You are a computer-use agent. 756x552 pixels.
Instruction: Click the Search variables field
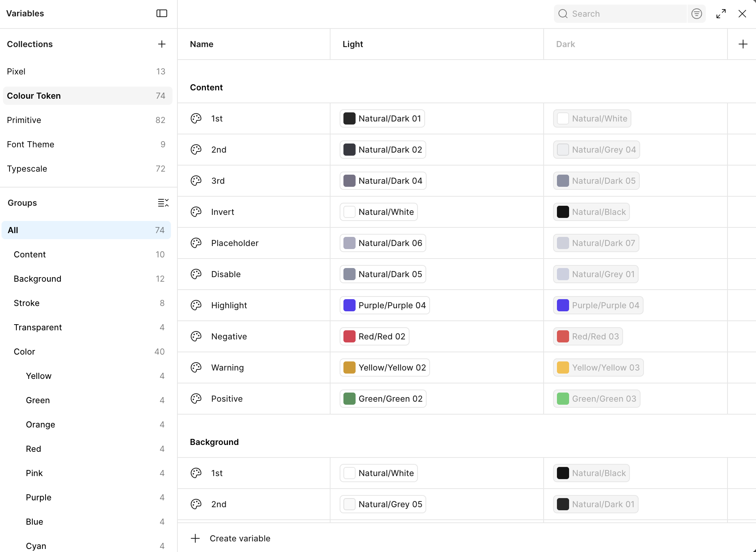pyautogui.click(x=620, y=14)
